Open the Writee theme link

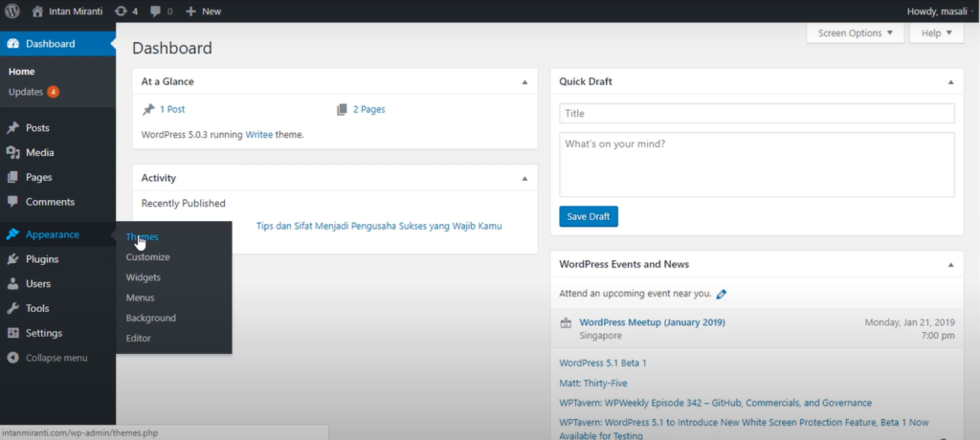[258, 134]
